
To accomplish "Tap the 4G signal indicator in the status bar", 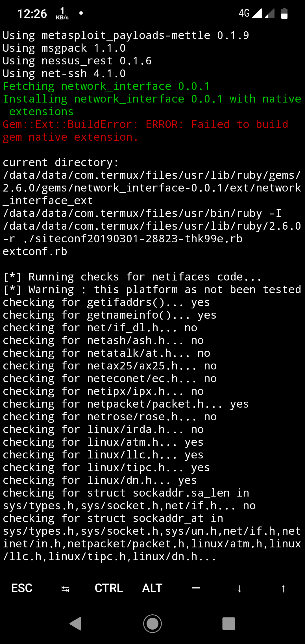I will point(245,13).
